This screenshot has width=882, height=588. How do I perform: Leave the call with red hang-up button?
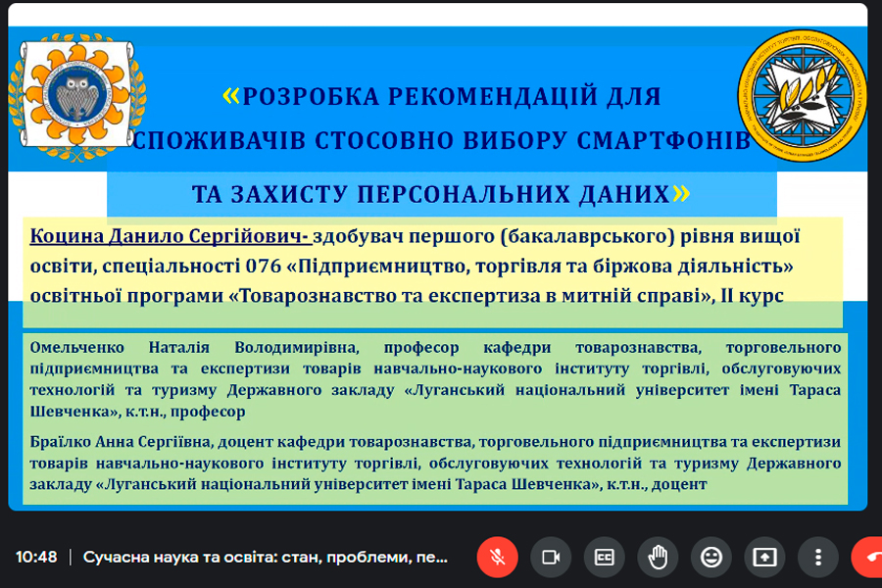[x=867, y=557]
